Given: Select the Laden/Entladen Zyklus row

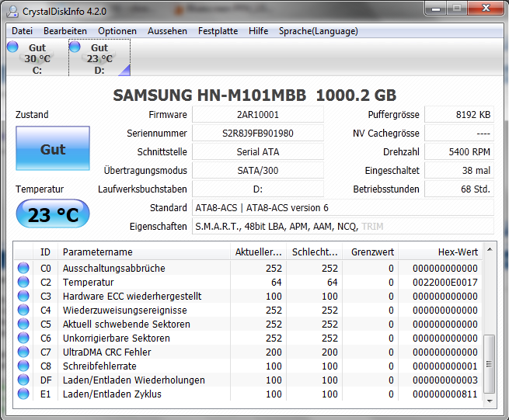Looking at the screenshot, I should tap(248, 394).
